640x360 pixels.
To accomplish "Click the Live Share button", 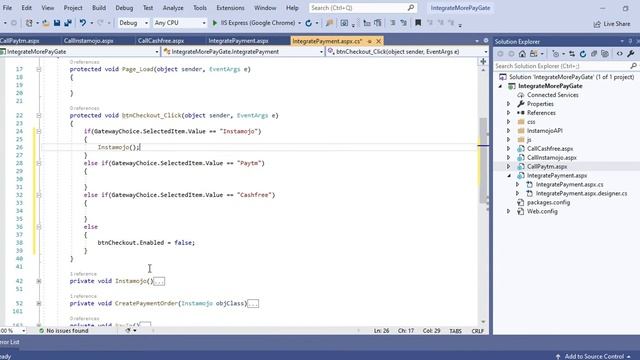I will point(612,24).
